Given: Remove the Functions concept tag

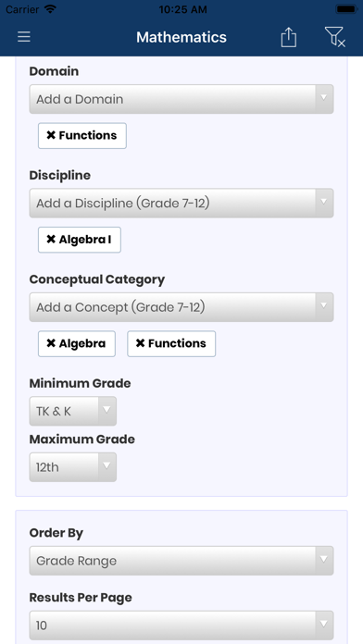Looking at the screenshot, I should (171, 344).
